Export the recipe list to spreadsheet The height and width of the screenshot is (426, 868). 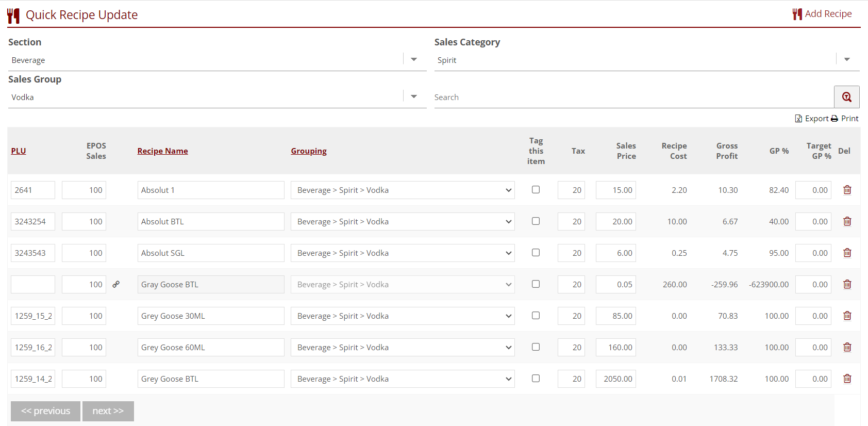point(812,119)
